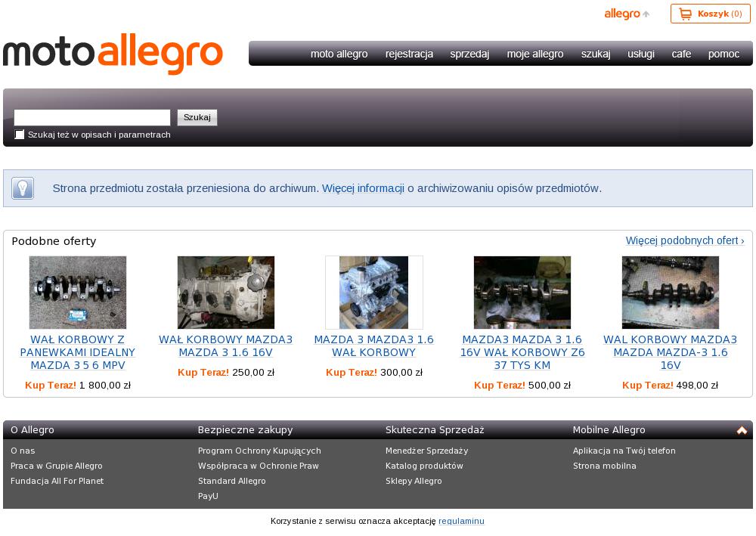Focus the search text field
This screenshot has width=756, height=536.
tap(92, 118)
